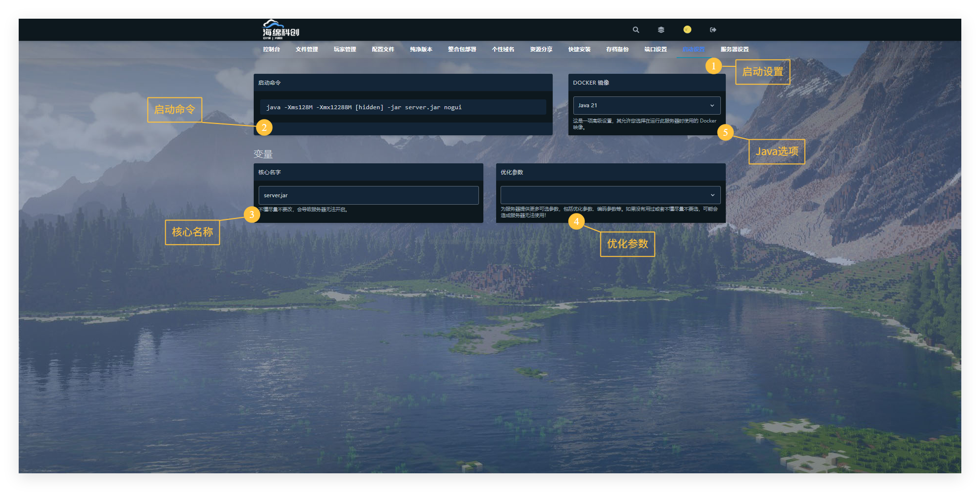The image size is (980, 492).
Task: Select the 服务器设置 tab
Action: pyautogui.click(x=734, y=50)
